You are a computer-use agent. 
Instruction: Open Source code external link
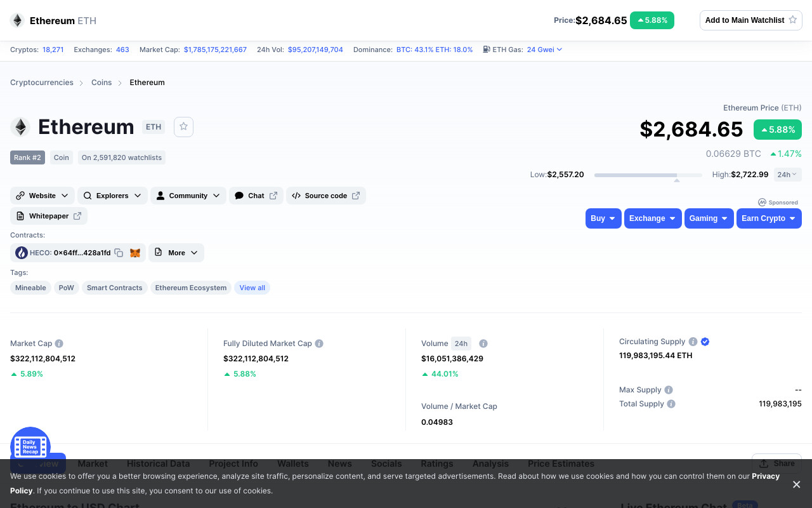coord(326,196)
